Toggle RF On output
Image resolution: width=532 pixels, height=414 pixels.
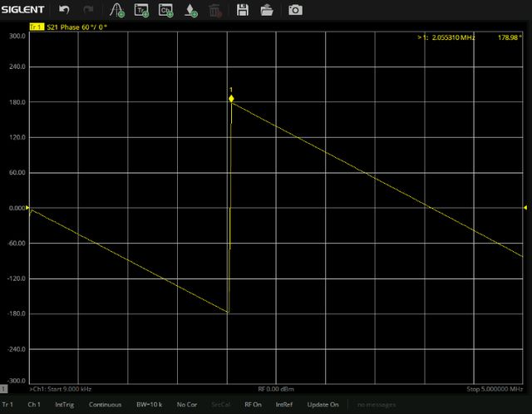point(253,405)
